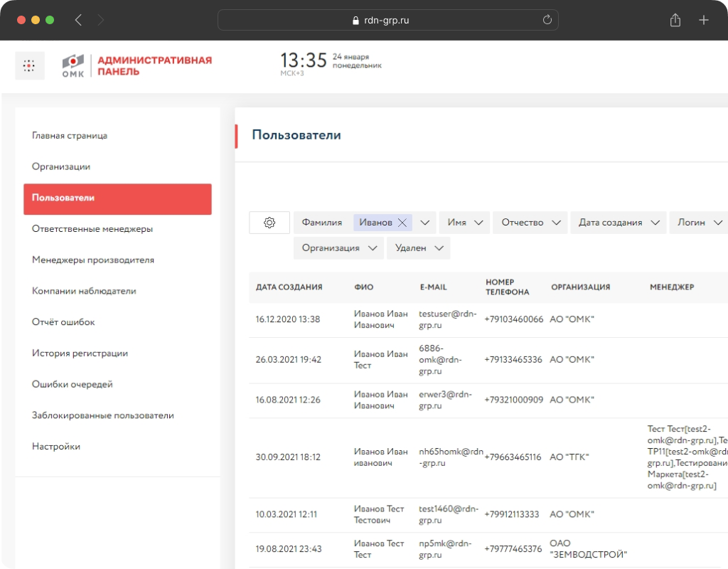
Task: Open Настройки in sidebar
Action: pos(55,447)
